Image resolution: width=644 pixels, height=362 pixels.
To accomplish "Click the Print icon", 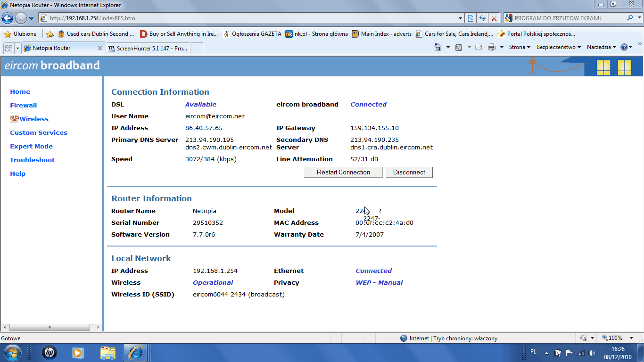I will [x=492, y=47].
